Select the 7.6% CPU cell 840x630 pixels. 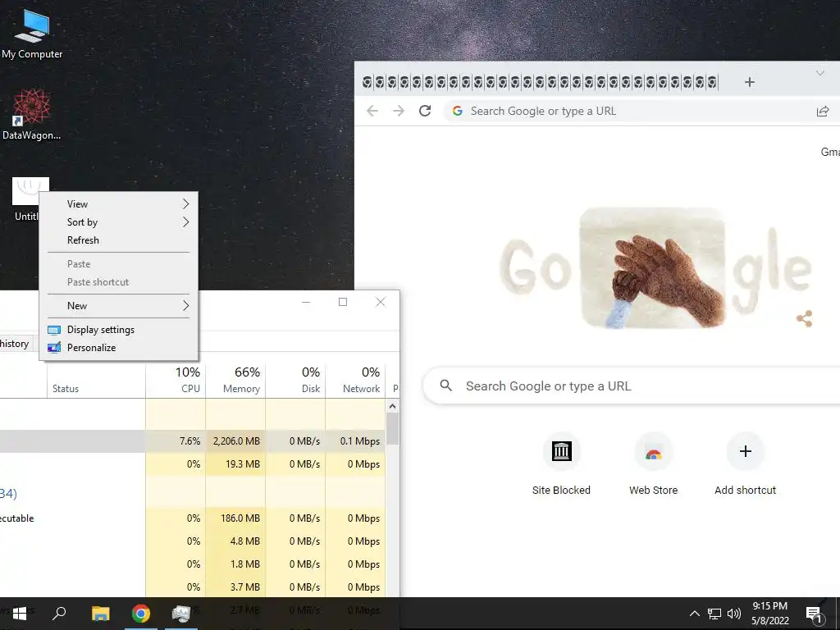(176, 441)
